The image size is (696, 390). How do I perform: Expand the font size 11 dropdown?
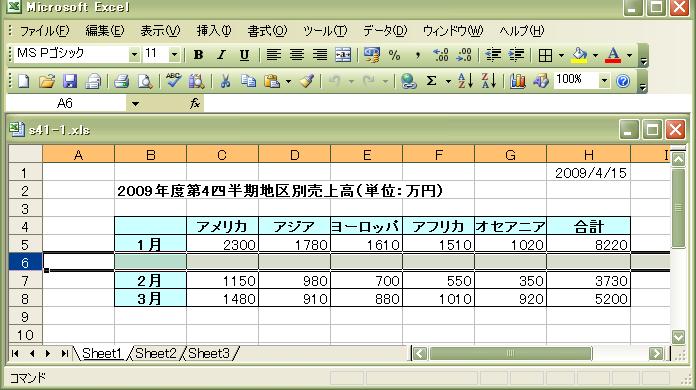coord(174,55)
